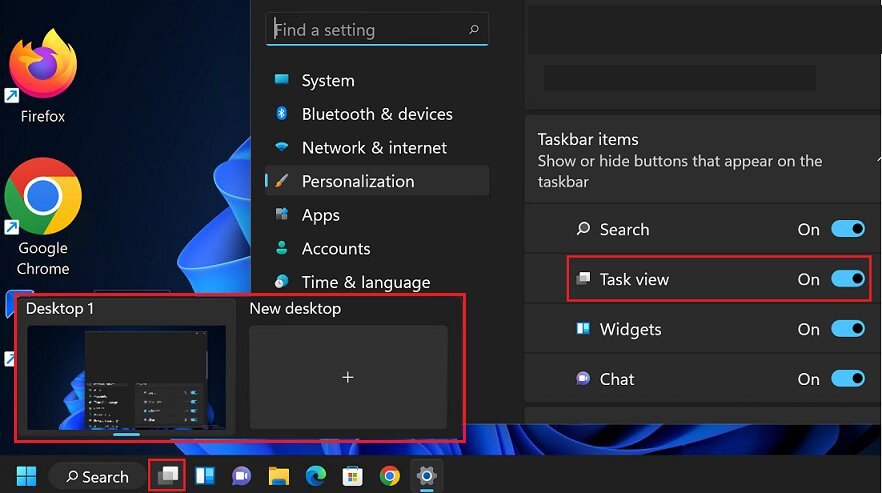The width and height of the screenshot is (882, 493).
Task: Turn off the Search taskbar toggle
Action: 848,229
